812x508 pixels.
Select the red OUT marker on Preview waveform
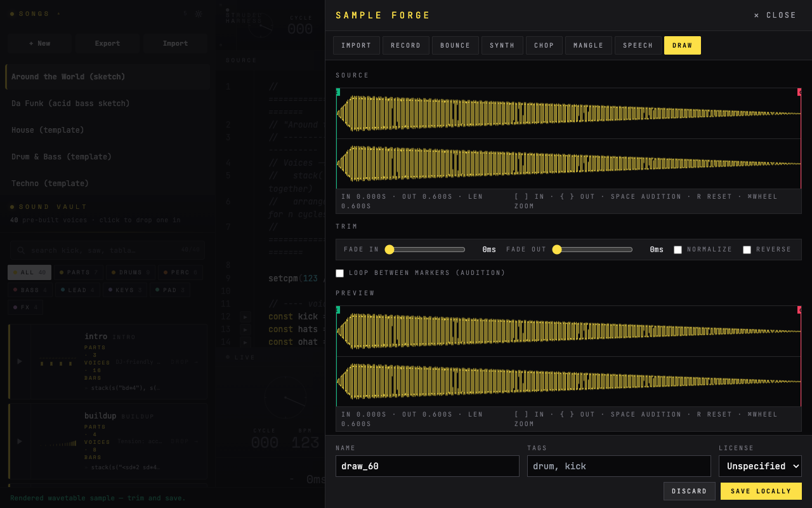pos(799,310)
